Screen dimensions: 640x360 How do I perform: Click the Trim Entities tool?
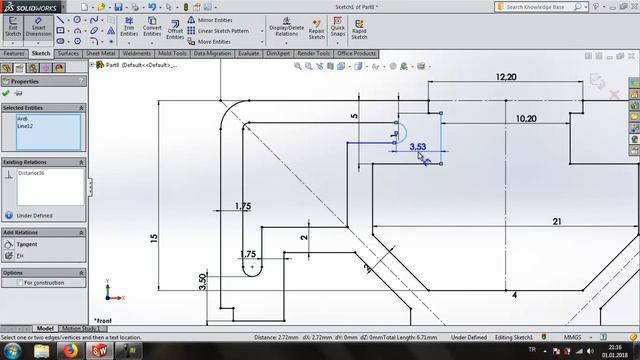point(129,27)
